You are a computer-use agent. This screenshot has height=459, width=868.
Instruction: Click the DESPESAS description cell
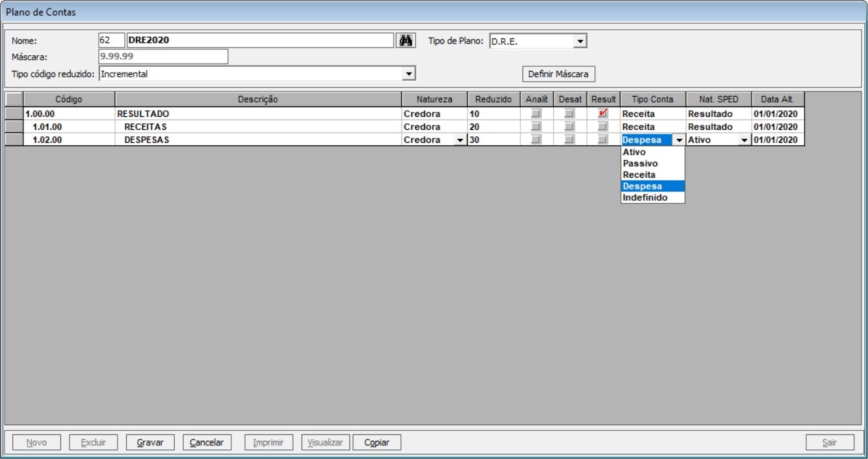258,140
